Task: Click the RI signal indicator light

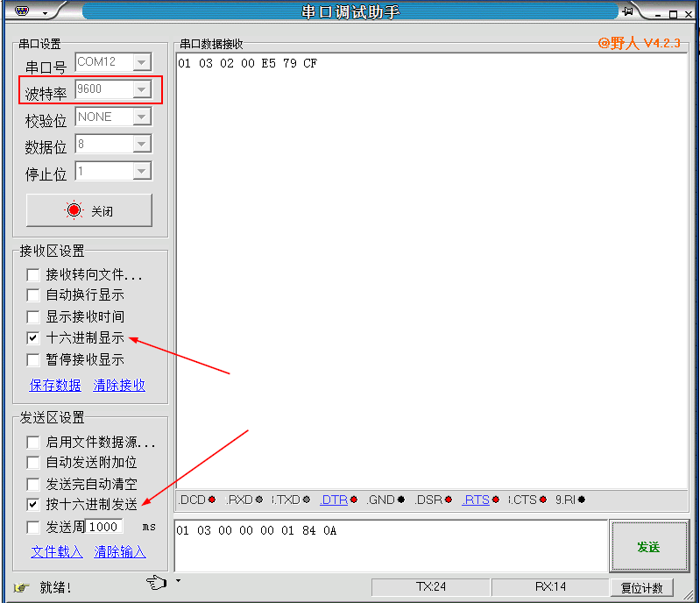Action: pyautogui.click(x=582, y=500)
